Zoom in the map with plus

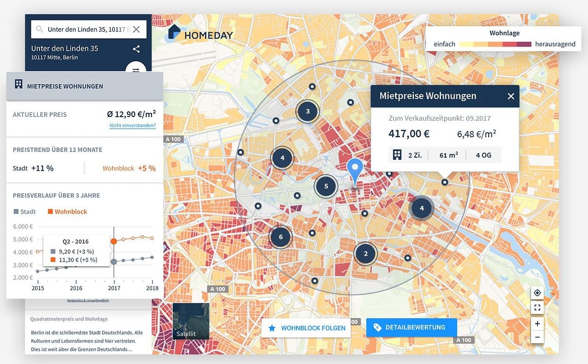[x=537, y=324]
